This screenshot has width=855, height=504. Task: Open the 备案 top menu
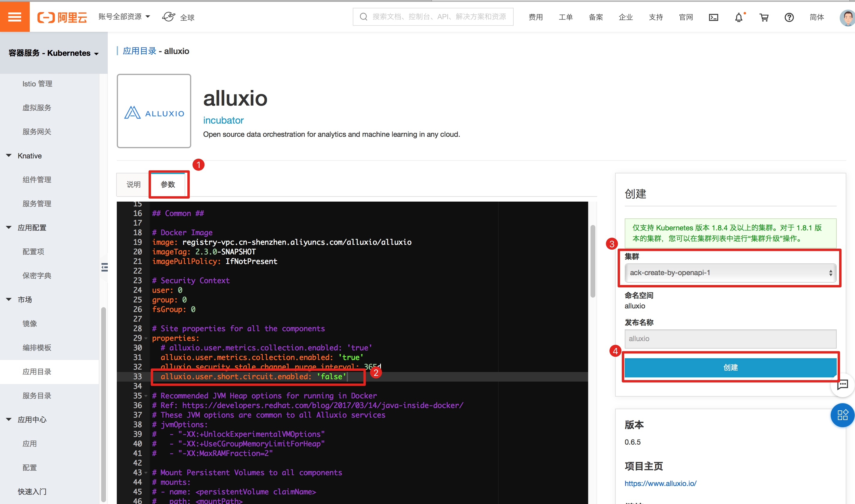596,17
